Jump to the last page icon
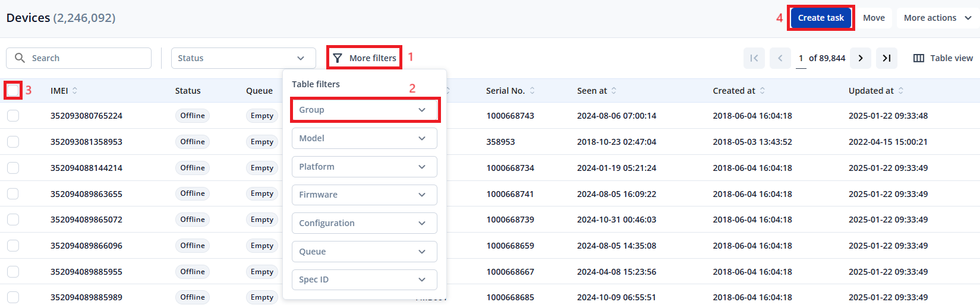The width and height of the screenshot is (980, 305). coord(886,58)
